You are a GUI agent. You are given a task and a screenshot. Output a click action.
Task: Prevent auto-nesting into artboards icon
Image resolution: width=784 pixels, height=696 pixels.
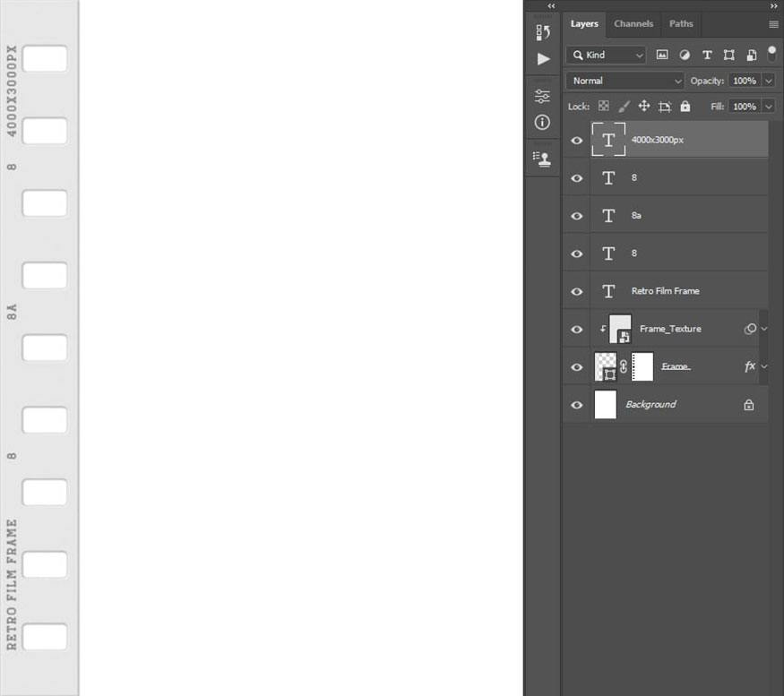[665, 107]
